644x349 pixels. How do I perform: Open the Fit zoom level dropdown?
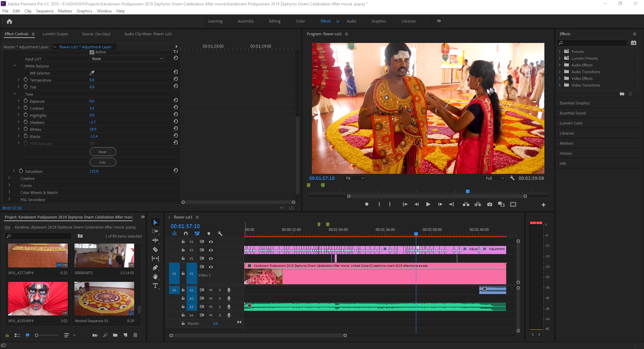pyautogui.click(x=354, y=178)
